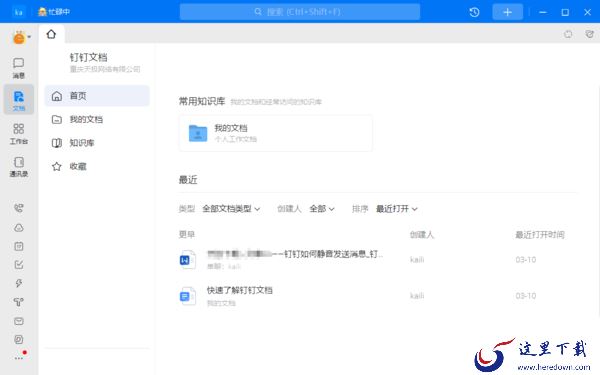
Task: Click the project tree icon in sidebar
Action: [x=19, y=302]
